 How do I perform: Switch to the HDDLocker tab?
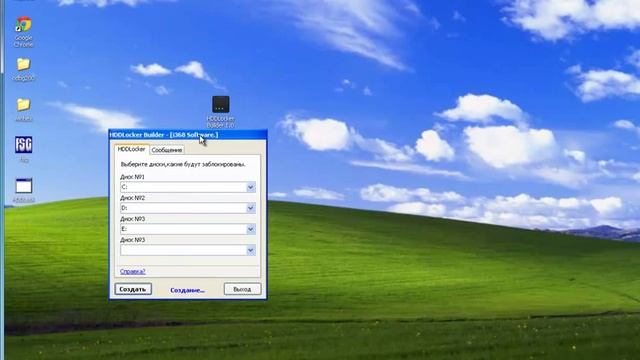point(131,149)
